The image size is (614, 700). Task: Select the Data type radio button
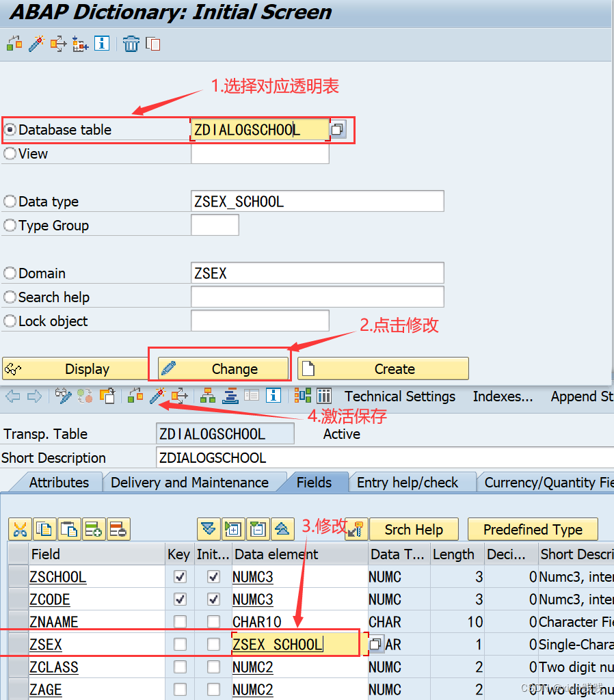[x=10, y=202]
